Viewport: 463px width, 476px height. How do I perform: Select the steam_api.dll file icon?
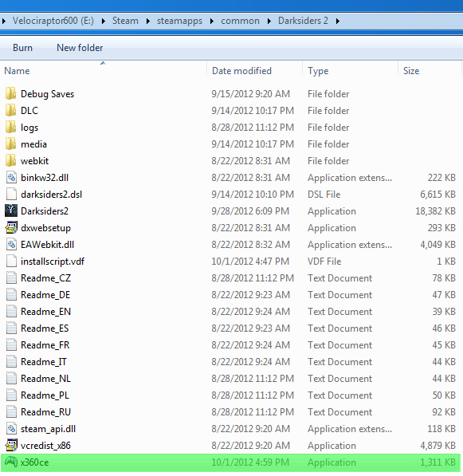tap(11, 429)
